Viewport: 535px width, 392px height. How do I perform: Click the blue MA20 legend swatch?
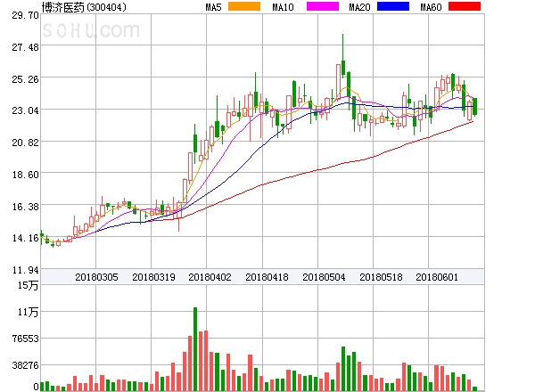[393, 6]
